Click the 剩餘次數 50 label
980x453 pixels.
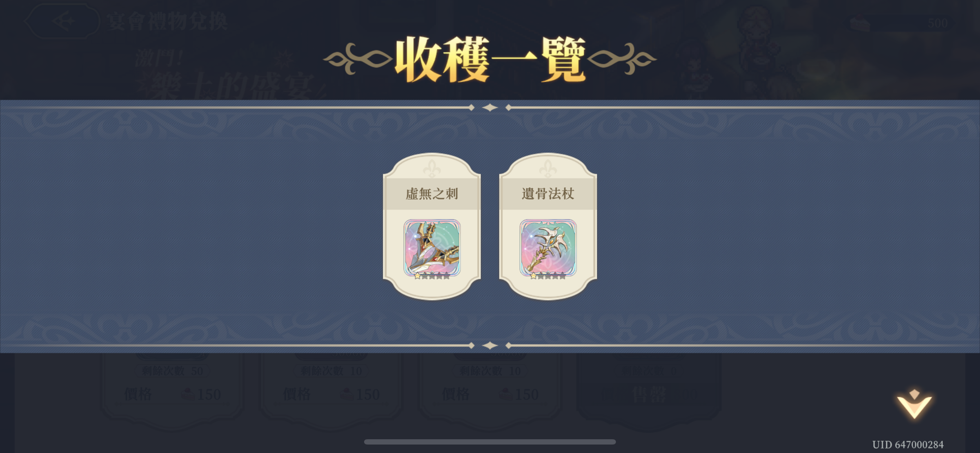pos(172,371)
